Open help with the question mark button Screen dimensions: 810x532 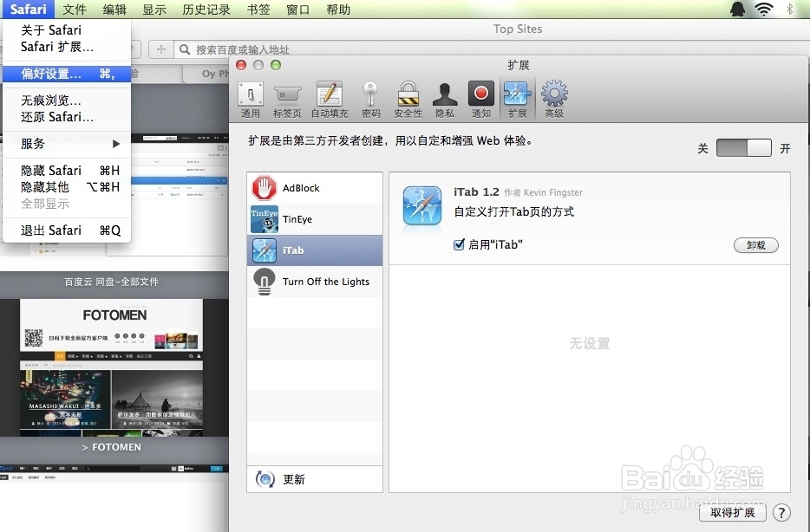(x=781, y=512)
